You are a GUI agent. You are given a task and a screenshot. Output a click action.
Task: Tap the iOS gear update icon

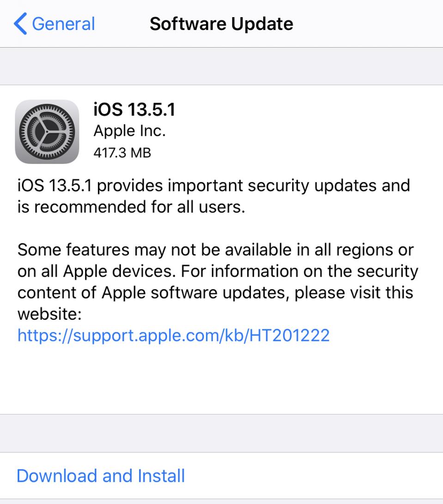pos(47,132)
